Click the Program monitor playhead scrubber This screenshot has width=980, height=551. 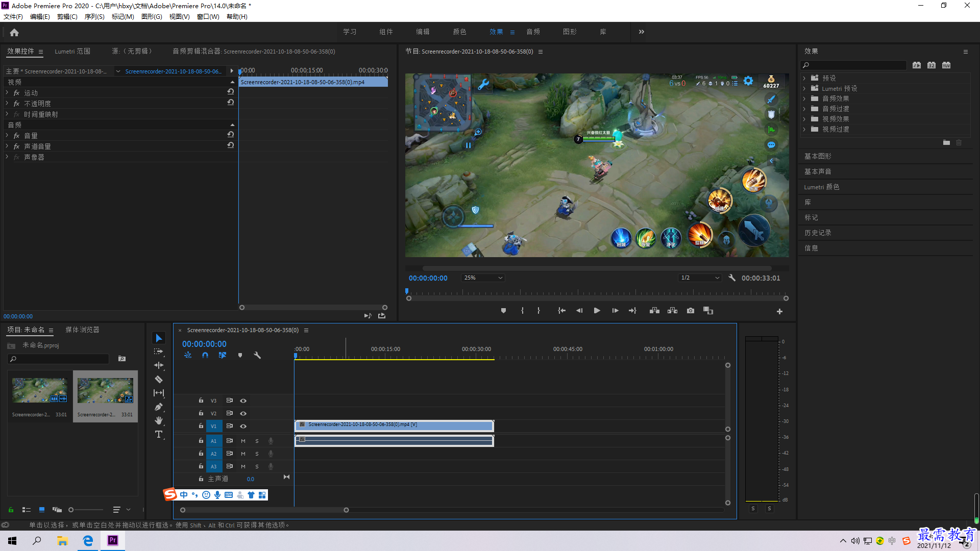407,291
